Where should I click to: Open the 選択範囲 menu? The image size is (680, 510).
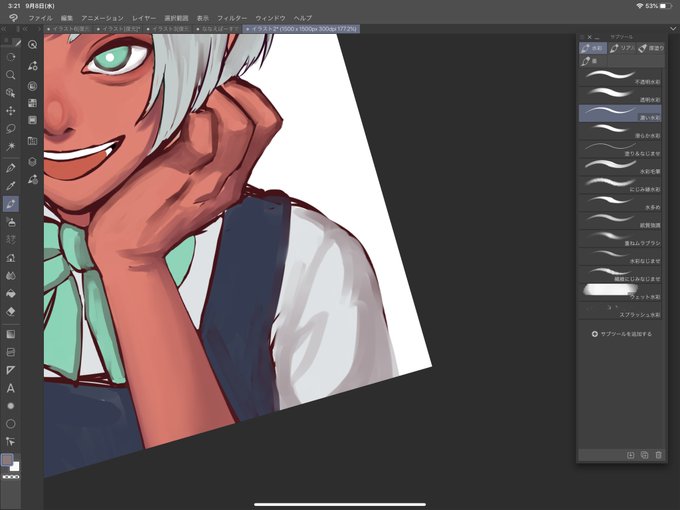(x=176, y=18)
